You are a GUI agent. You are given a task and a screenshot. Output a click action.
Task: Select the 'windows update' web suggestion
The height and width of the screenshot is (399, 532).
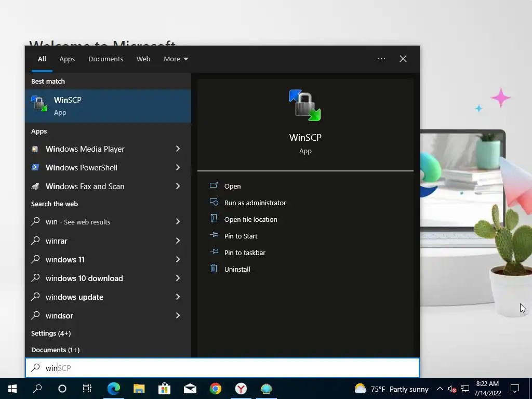pos(74,297)
